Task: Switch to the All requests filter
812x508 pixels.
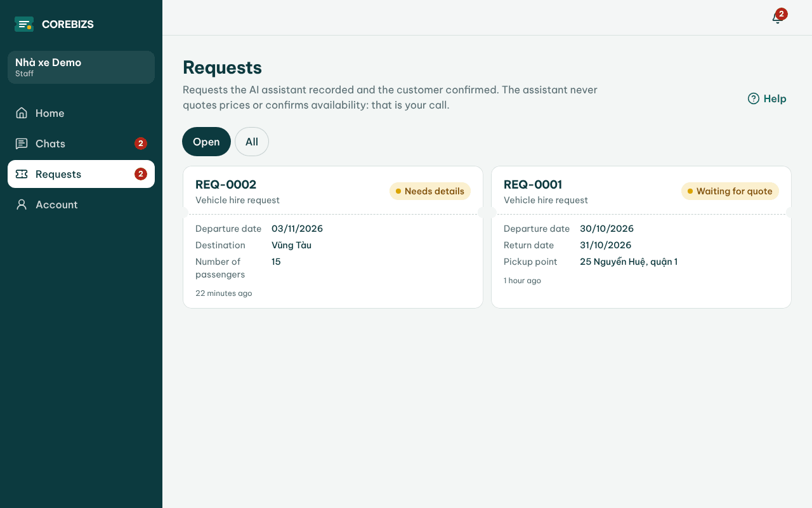Action: tap(252, 142)
